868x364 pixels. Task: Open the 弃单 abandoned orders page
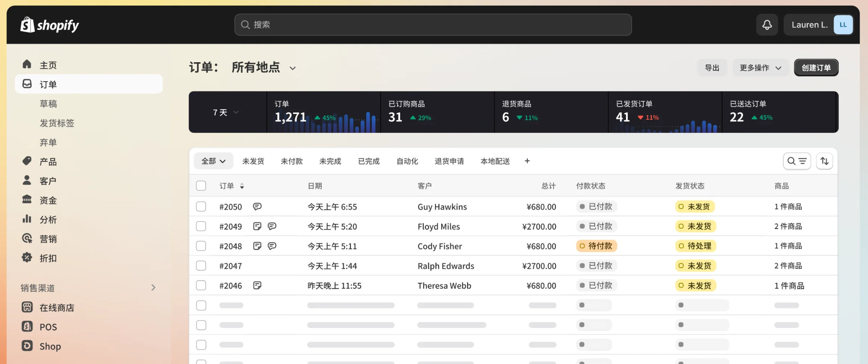pyautogui.click(x=48, y=142)
